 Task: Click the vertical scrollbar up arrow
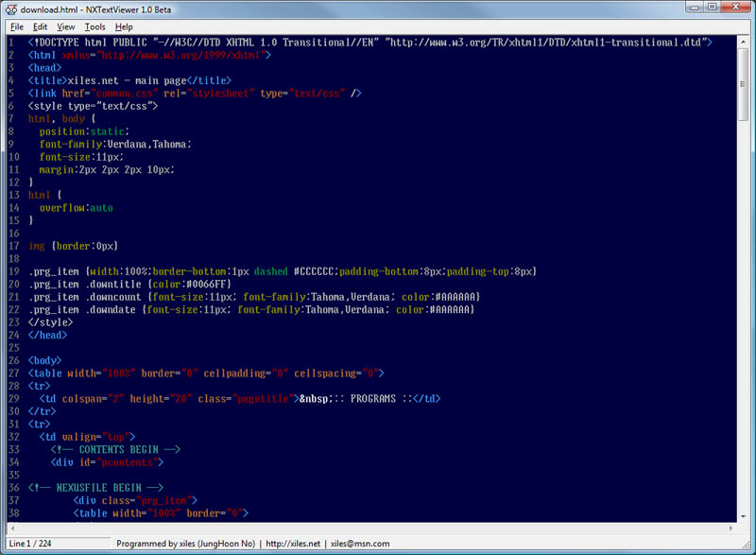(743, 42)
